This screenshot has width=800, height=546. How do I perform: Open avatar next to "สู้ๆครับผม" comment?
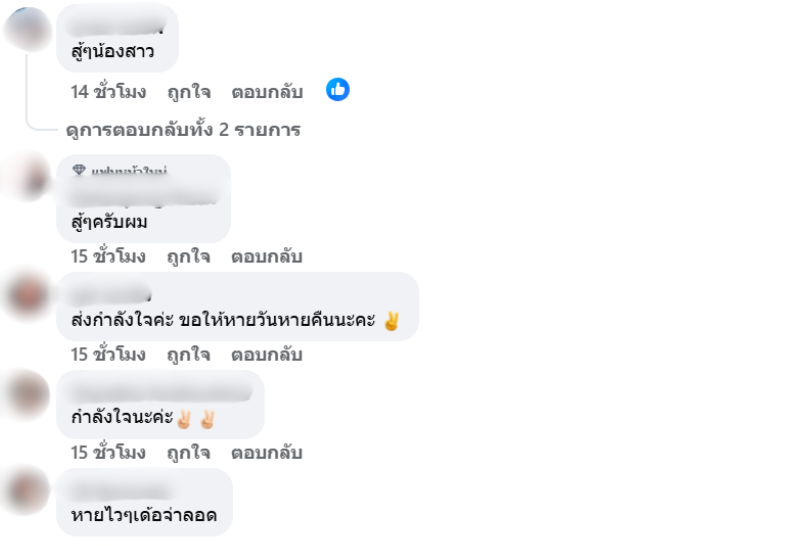pos(26,180)
